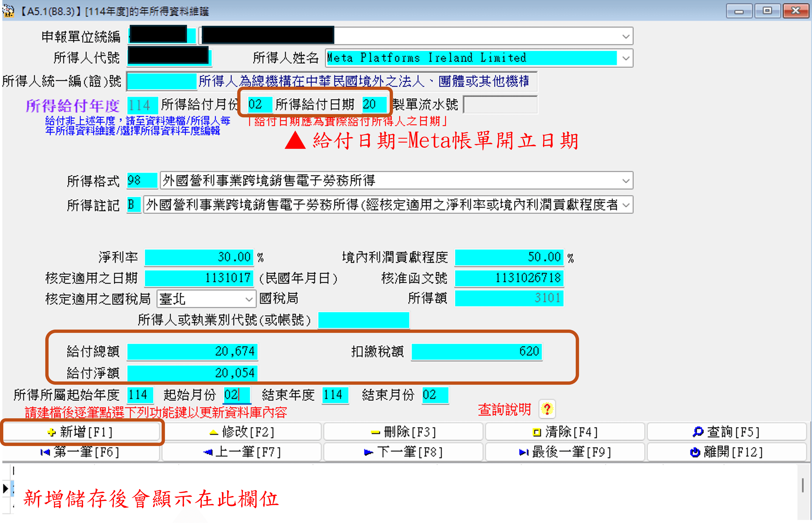Go to next record with 下一筆[F8]
This screenshot has height=523, width=812.
point(403,452)
